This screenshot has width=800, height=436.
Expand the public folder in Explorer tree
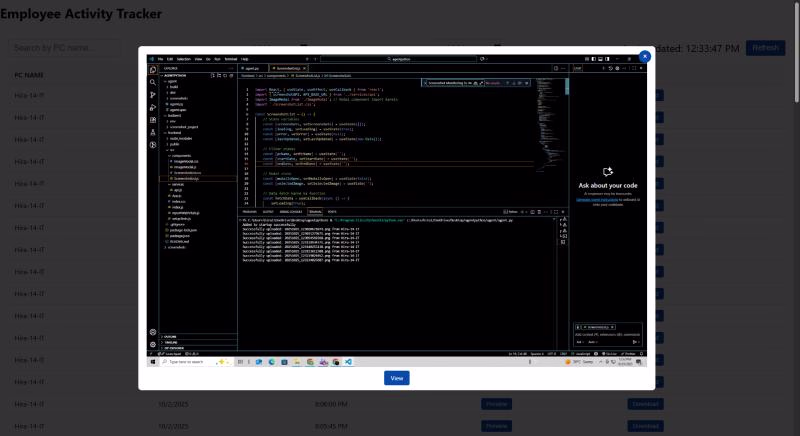174,144
